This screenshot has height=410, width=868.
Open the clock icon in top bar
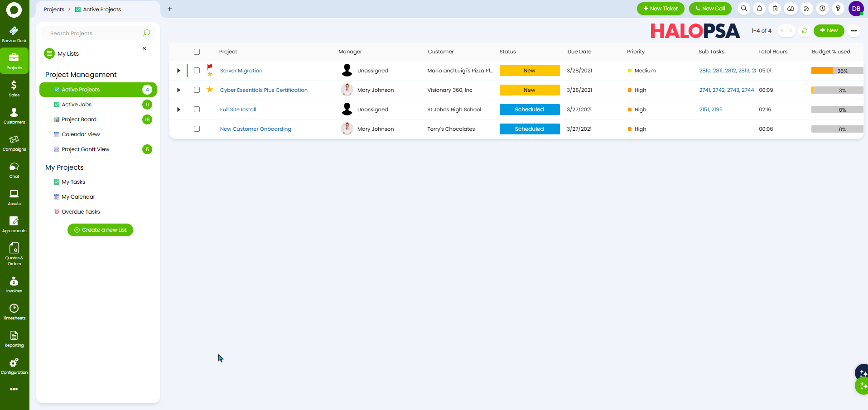[822, 9]
